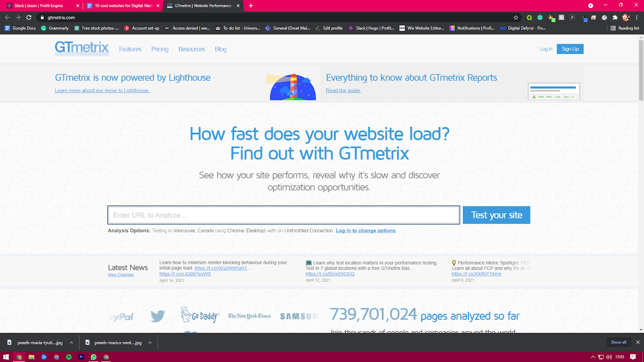Viewport: 644px width, 362px height.
Task: Click the Enter URL to Analyze field
Action: pos(284,215)
